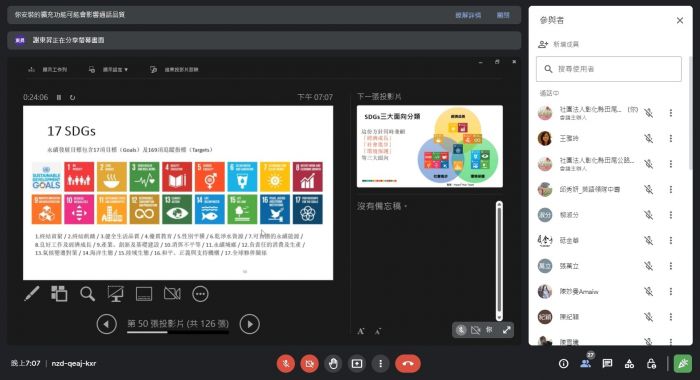Go to the previous slide
Viewport: 700px width, 380px height.
pos(107,324)
